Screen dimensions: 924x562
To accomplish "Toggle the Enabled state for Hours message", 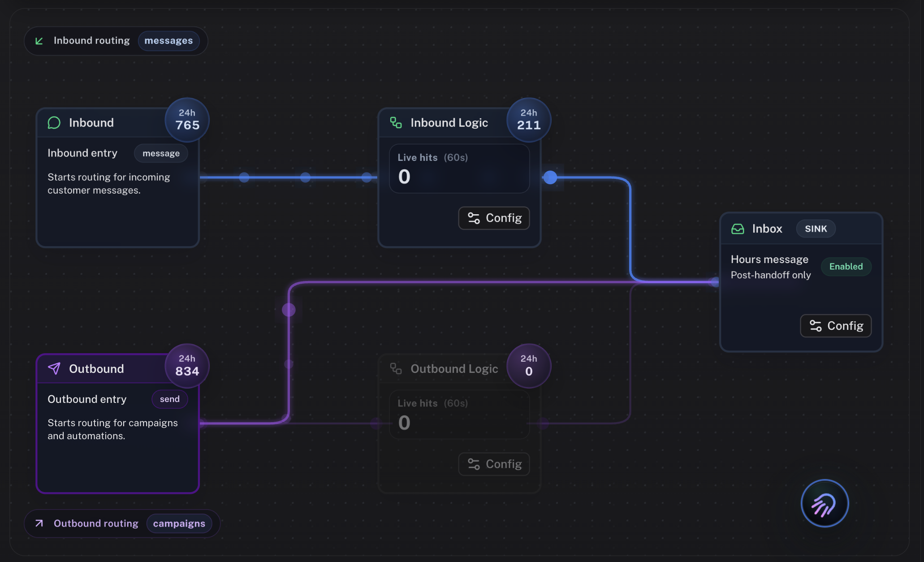I will 846,266.
